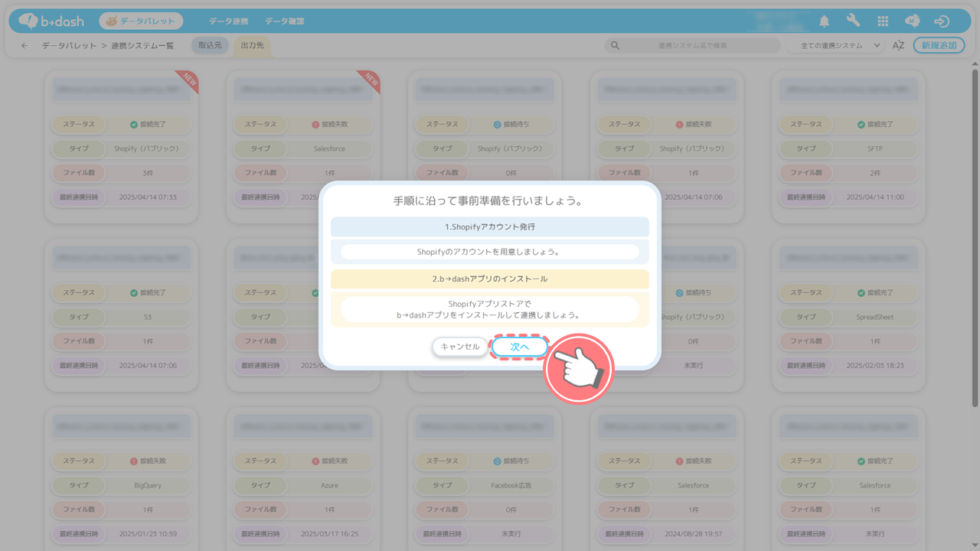The width and height of the screenshot is (980, 551).
Task: Click the blurred title of the Azure card
Action: (303, 426)
